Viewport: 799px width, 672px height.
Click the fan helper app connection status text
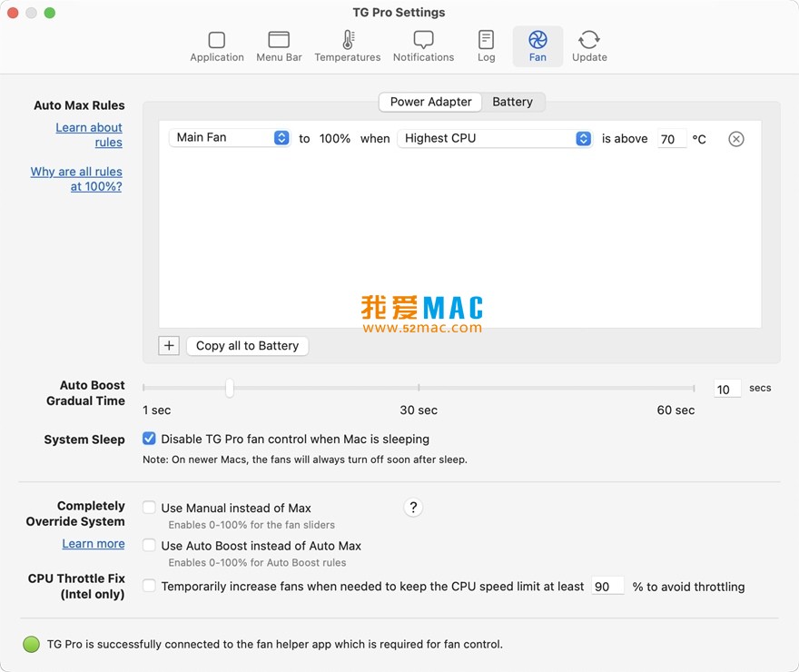(x=274, y=644)
